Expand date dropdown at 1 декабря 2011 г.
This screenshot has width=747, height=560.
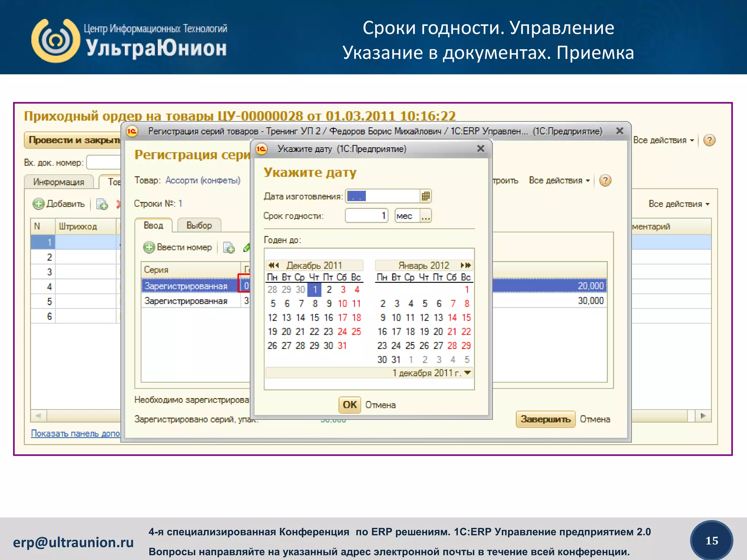(468, 373)
